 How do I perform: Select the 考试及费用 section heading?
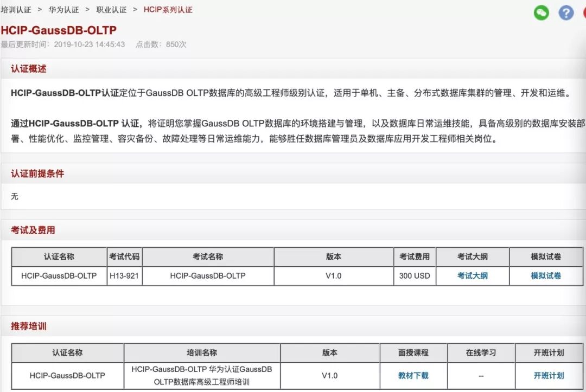(33, 230)
